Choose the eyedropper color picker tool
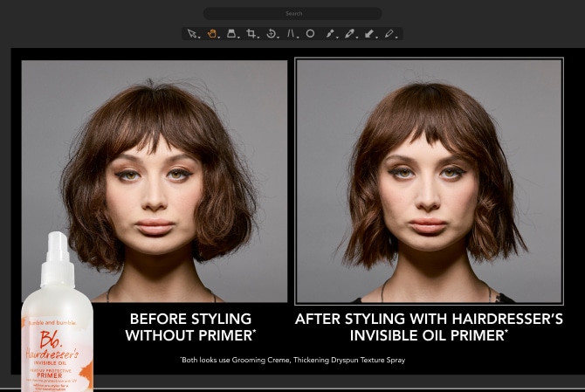This screenshot has width=585, height=392. point(349,34)
